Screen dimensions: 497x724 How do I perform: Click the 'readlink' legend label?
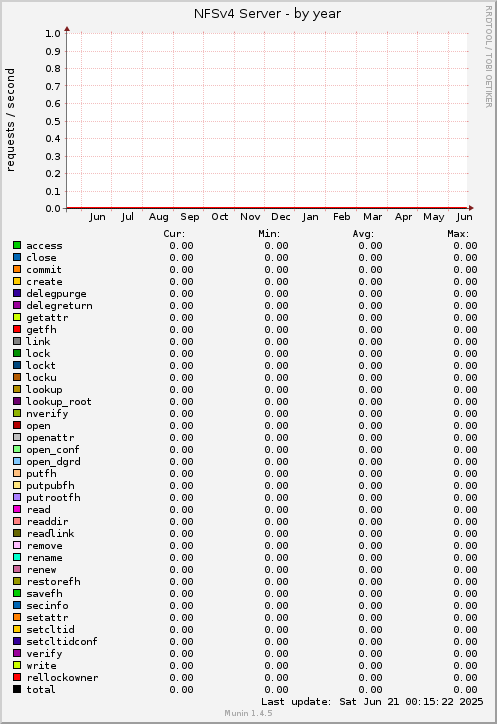pyautogui.click(x=50, y=534)
